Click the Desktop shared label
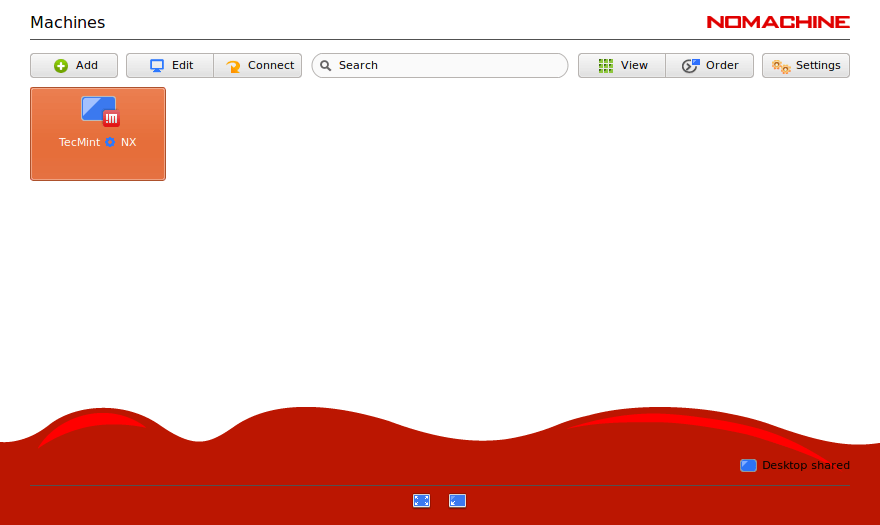880x525 pixels. pyautogui.click(x=806, y=465)
